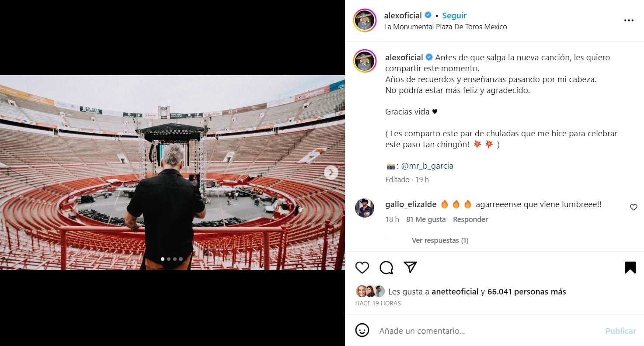
Task: Share post using paper plane icon
Action: (410, 267)
